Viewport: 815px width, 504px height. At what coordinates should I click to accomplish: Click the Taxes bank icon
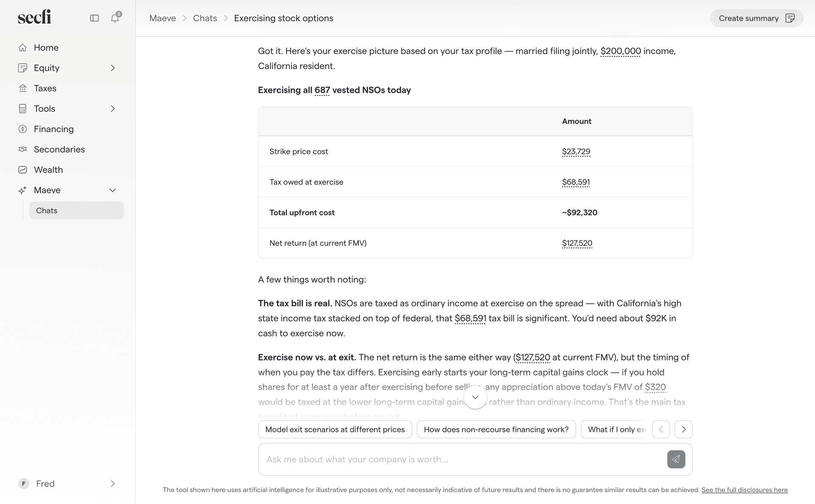(x=23, y=88)
